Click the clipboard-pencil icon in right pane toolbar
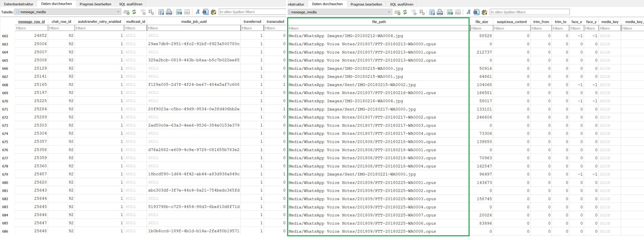This screenshot has width=644, height=240. (484, 12)
